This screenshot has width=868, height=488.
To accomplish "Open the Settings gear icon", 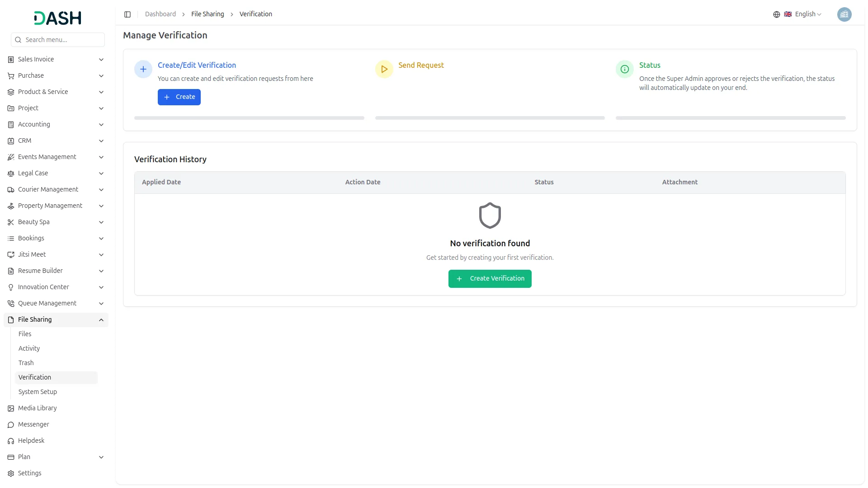I will (10, 473).
